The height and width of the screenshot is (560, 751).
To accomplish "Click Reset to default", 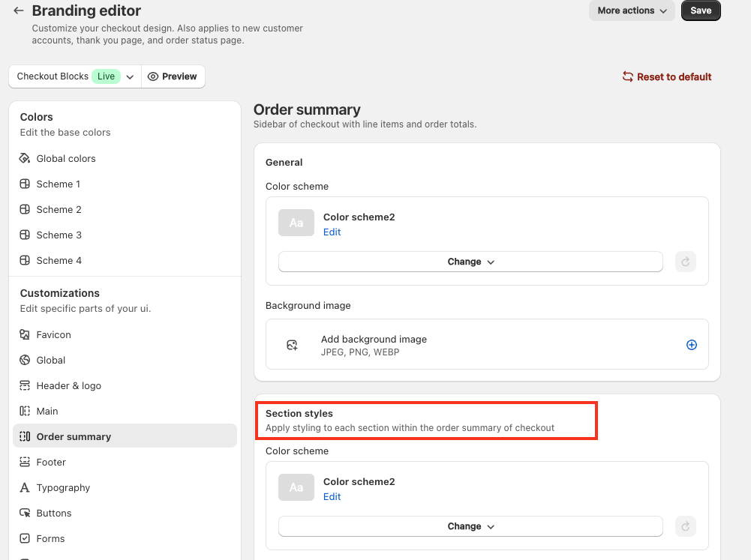I will tap(666, 76).
